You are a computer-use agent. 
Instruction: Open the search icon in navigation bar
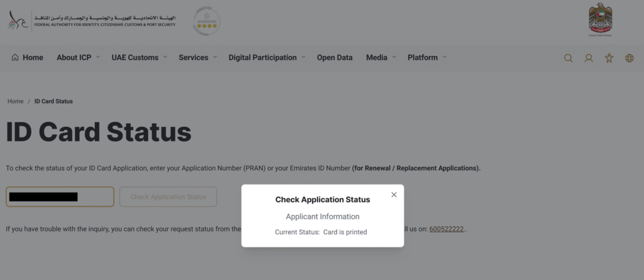point(569,58)
